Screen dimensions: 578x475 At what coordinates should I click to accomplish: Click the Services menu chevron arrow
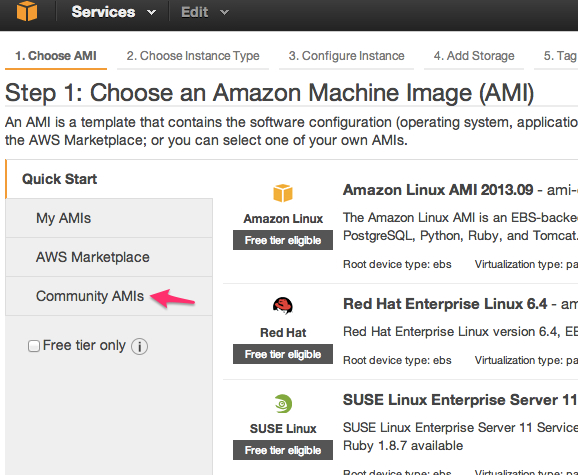point(151,13)
